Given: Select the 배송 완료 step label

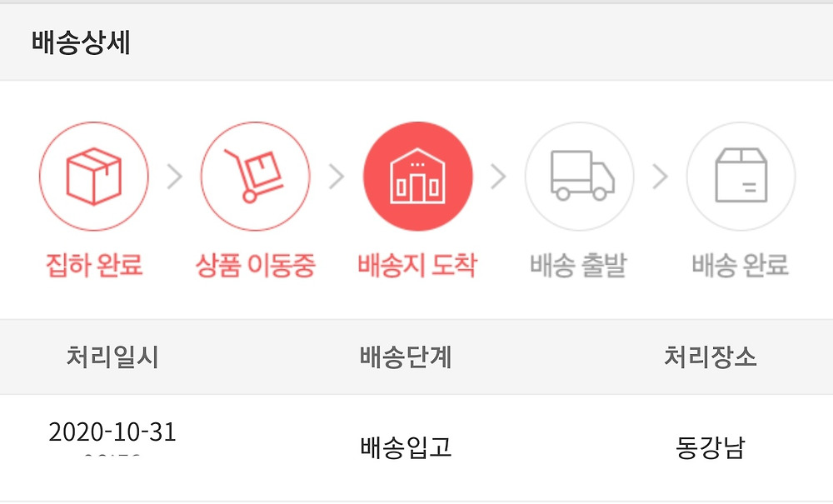Looking at the screenshot, I should click(x=741, y=266).
